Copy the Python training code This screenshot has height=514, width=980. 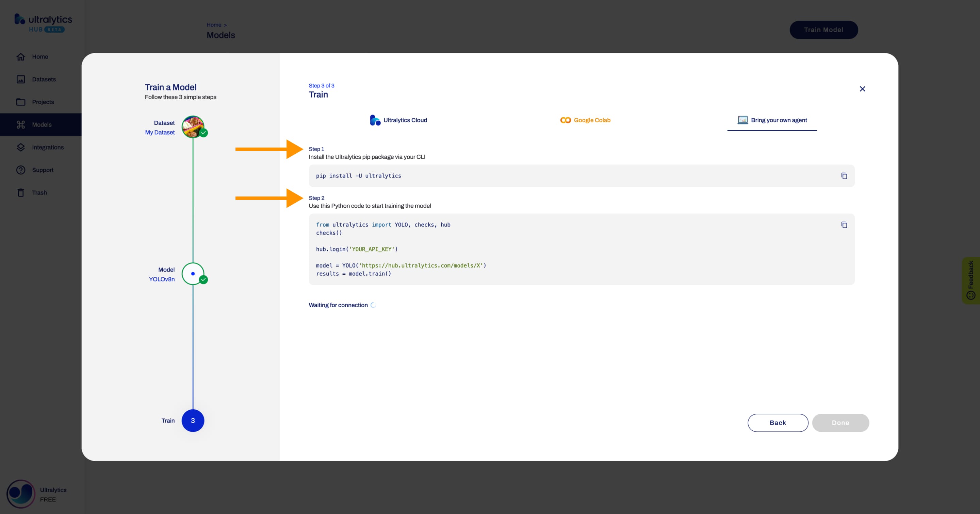click(x=844, y=225)
